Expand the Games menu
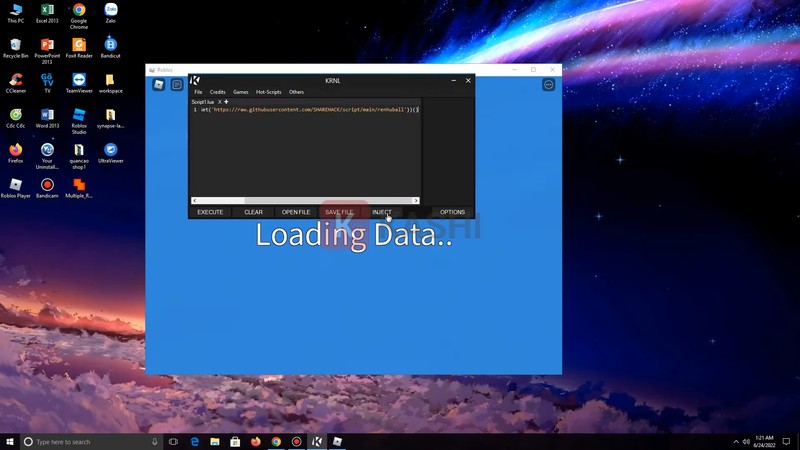This screenshot has height=450, width=800. (x=241, y=92)
